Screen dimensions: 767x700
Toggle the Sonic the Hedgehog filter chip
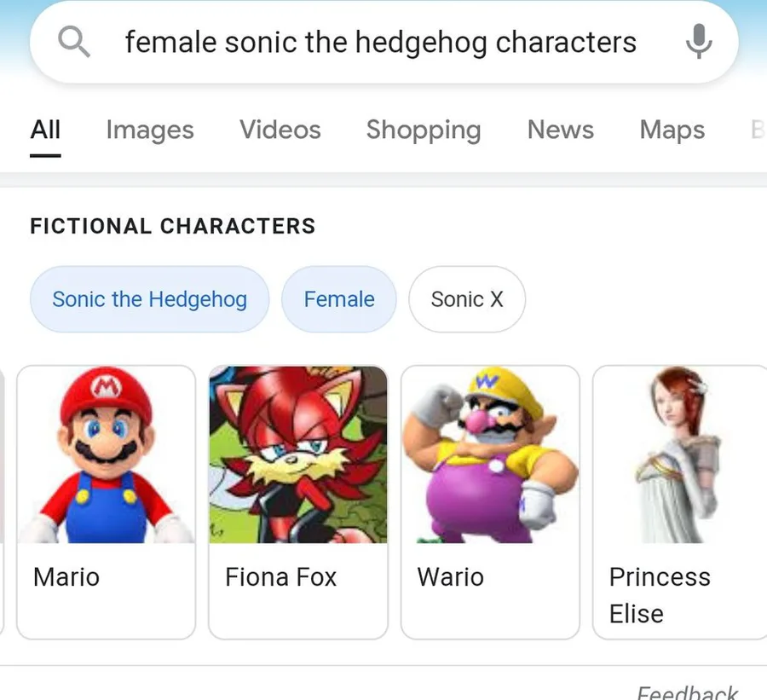click(x=149, y=299)
